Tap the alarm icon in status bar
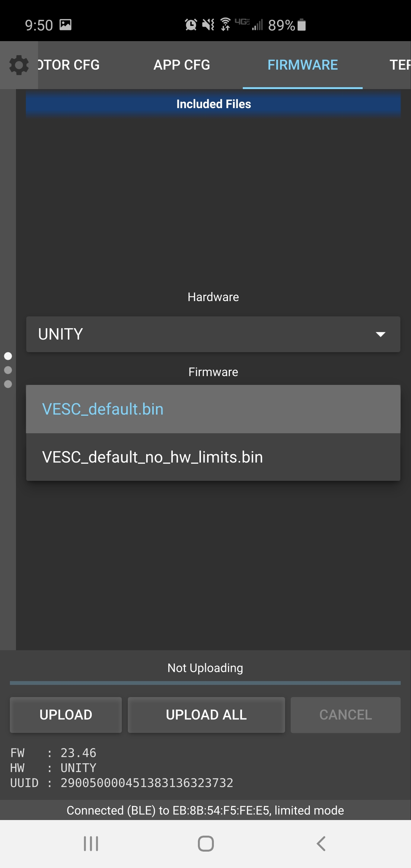The height and width of the screenshot is (868, 411). tap(191, 25)
